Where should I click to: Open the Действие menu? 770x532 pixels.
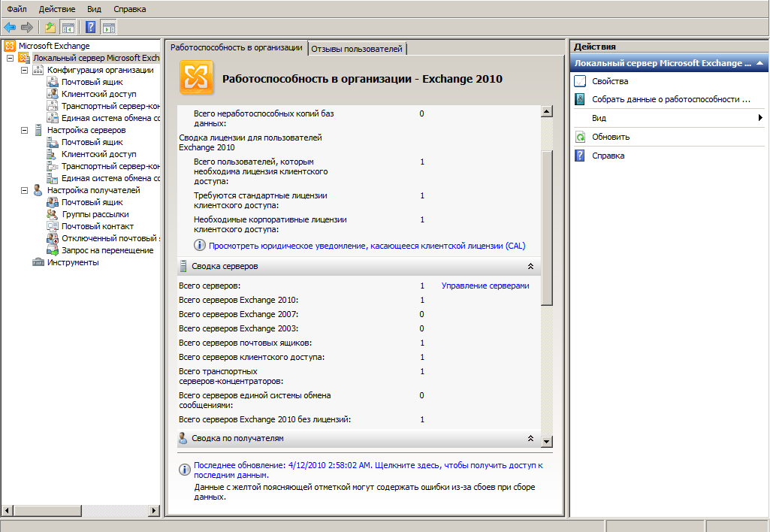pos(57,9)
